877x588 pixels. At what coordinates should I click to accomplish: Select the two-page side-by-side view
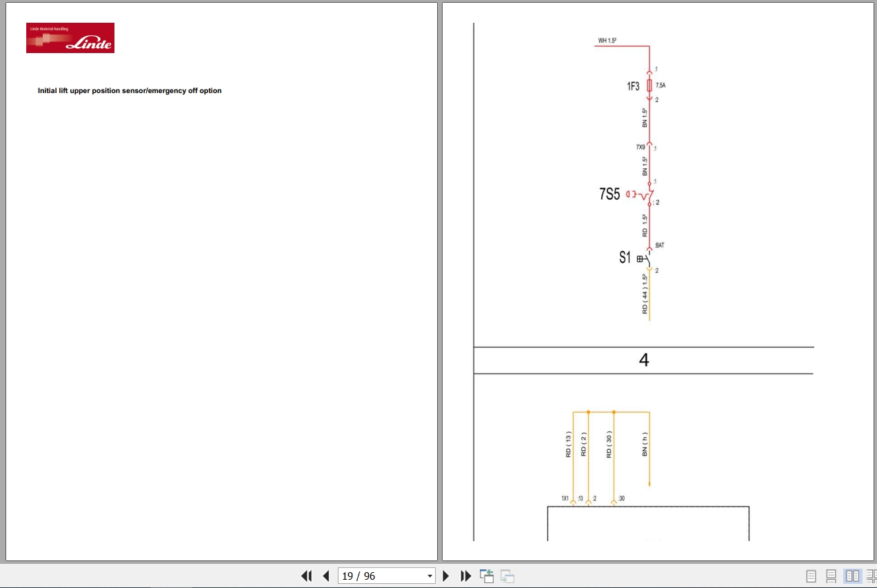coord(852,576)
